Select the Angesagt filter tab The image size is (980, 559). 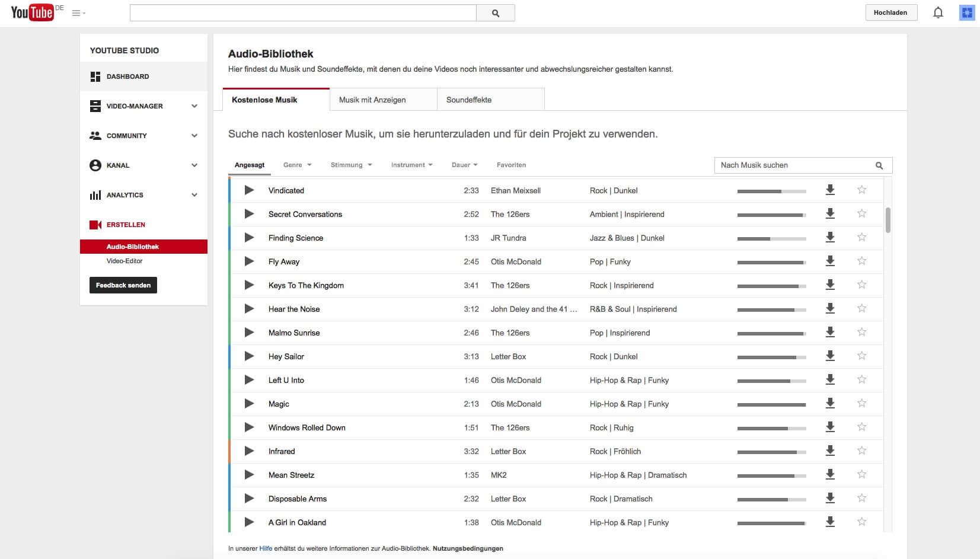250,165
